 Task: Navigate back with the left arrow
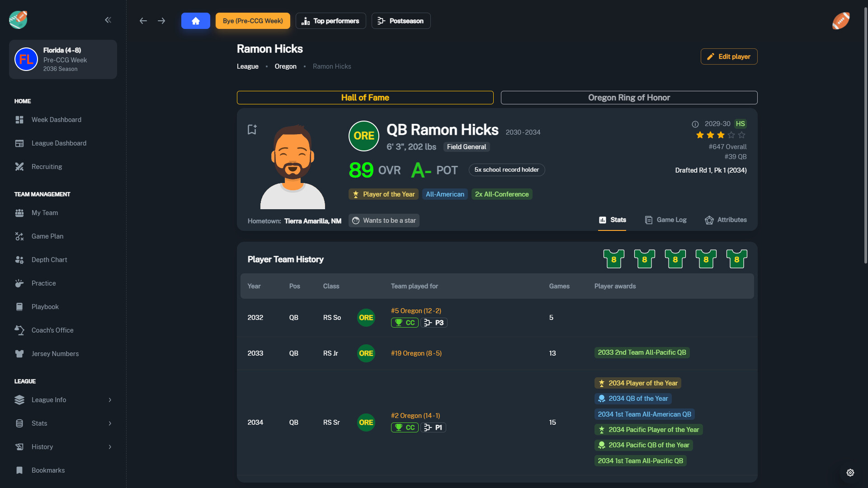pyautogui.click(x=143, y=21)
